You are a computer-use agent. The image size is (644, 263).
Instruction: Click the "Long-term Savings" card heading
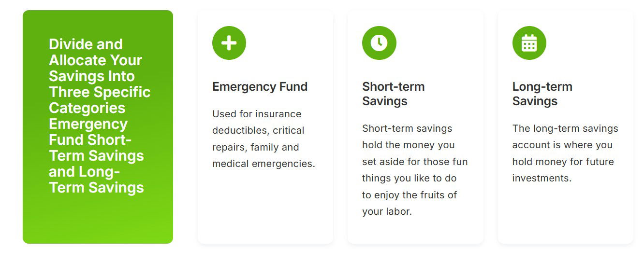[x=542, y=94]
